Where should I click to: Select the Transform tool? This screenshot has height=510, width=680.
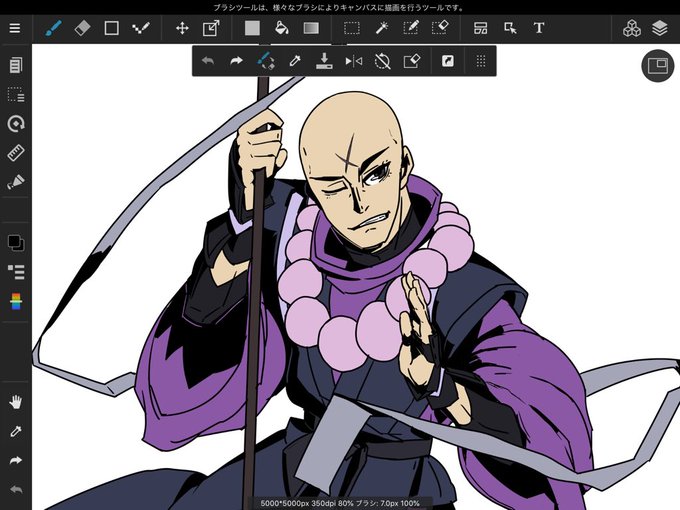point(211,29)
